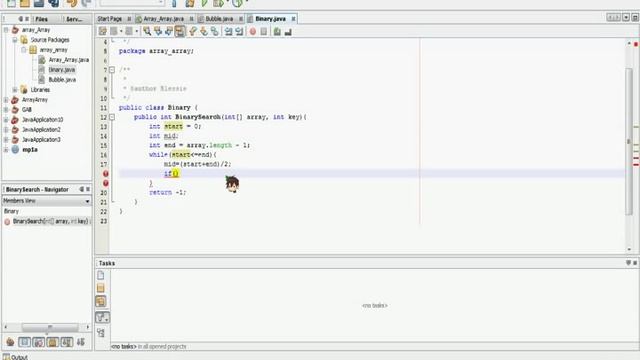Click the Comment lines icon
Viewport: 640px width, 360px height.
[x=277, y=31]
